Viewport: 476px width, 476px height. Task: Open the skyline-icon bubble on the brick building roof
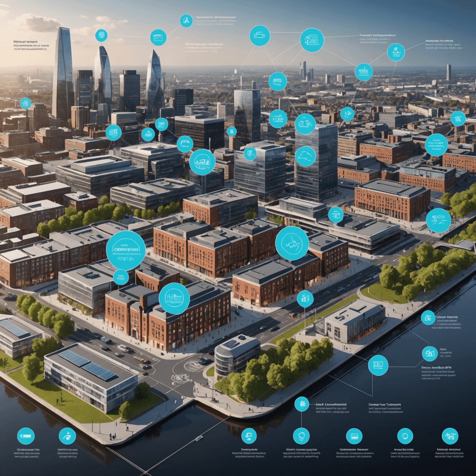174,298
